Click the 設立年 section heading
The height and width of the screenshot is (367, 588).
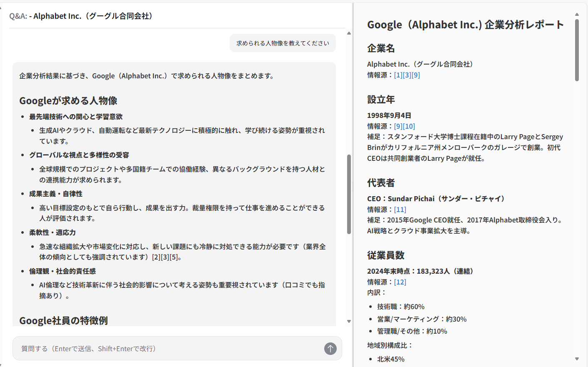point(381,100)
